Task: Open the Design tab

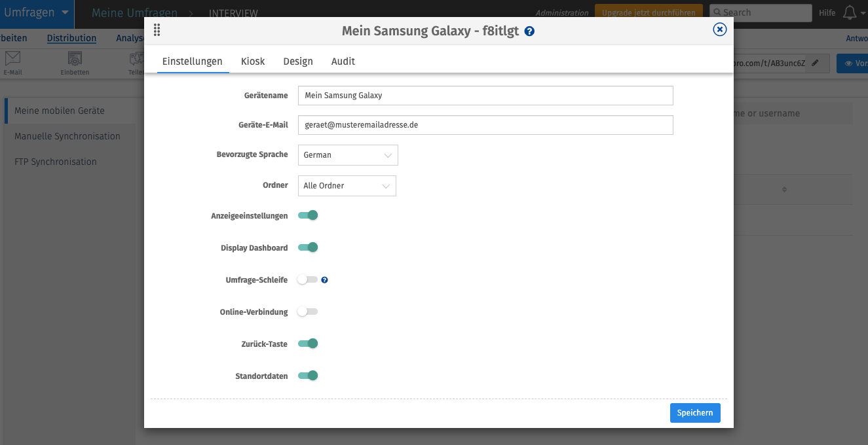Action: (x=298, y=62)
